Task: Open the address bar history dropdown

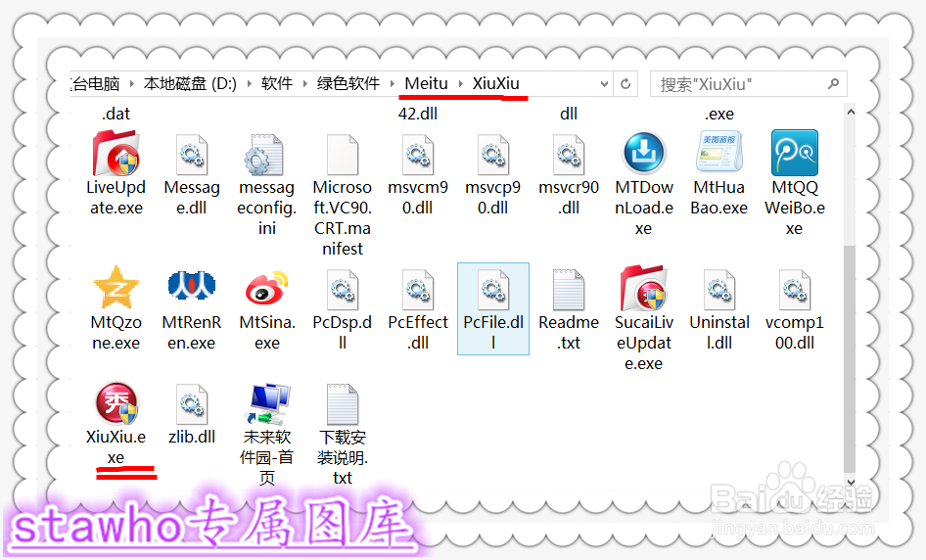Action: [604, 84]
